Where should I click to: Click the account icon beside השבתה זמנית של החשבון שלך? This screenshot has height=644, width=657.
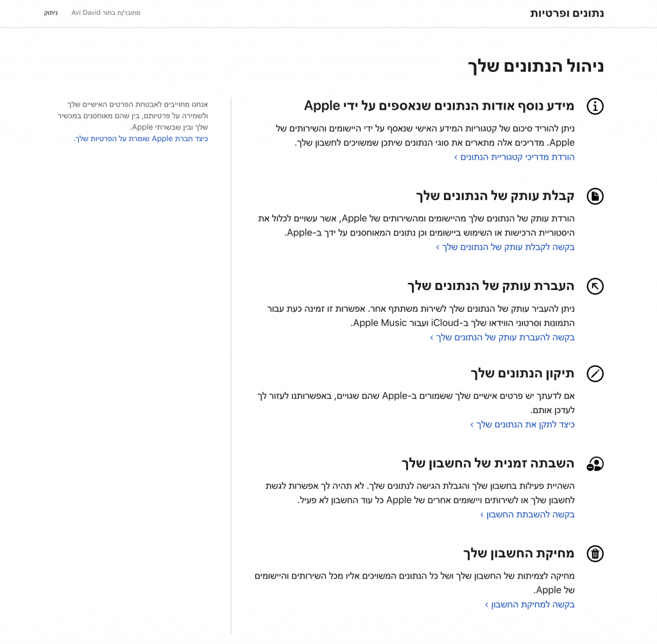pyautogui.click(x=595, y=464)
